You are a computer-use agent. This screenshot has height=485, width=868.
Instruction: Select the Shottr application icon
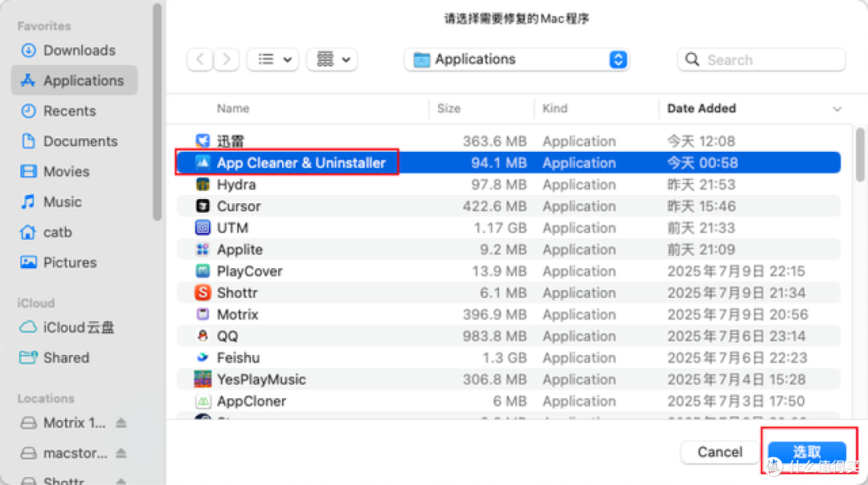coord(203,292)
